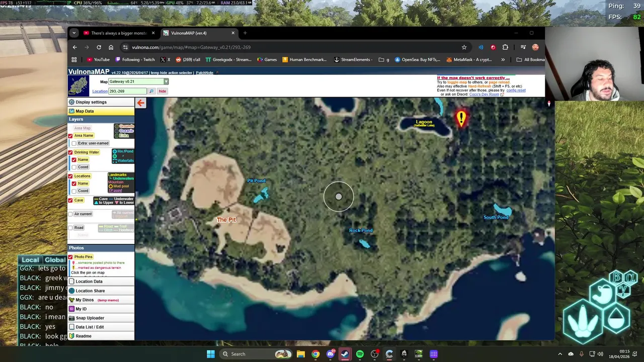
Task: Show more bookmarks chevron
Action: pyautogui.click(x=503, y=60)
